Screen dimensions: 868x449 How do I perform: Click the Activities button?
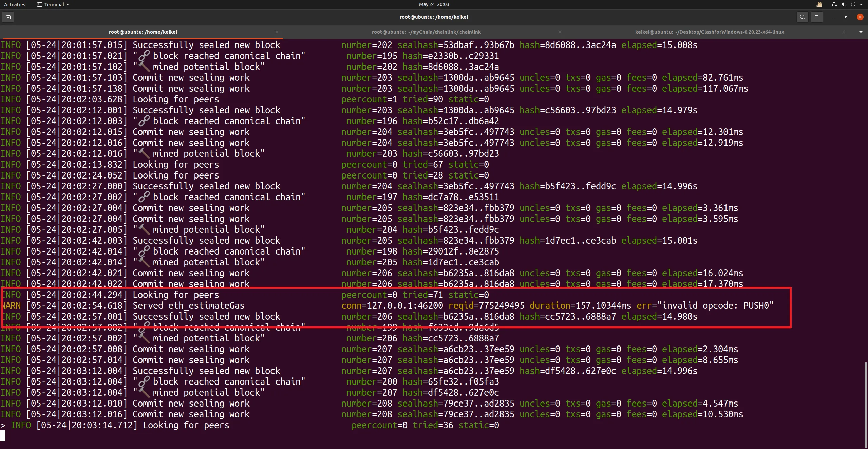(15, 4)
